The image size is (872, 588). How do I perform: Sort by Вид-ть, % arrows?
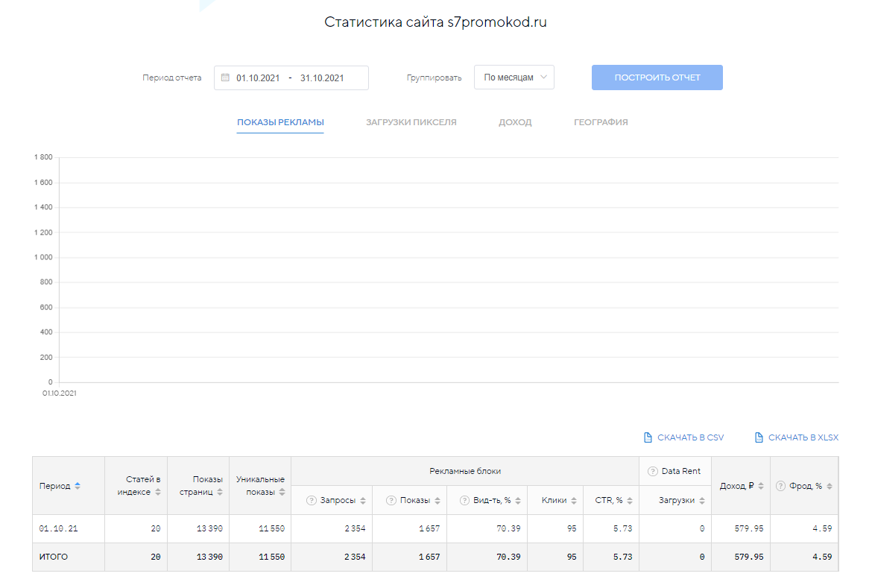[x=518, y=500]
